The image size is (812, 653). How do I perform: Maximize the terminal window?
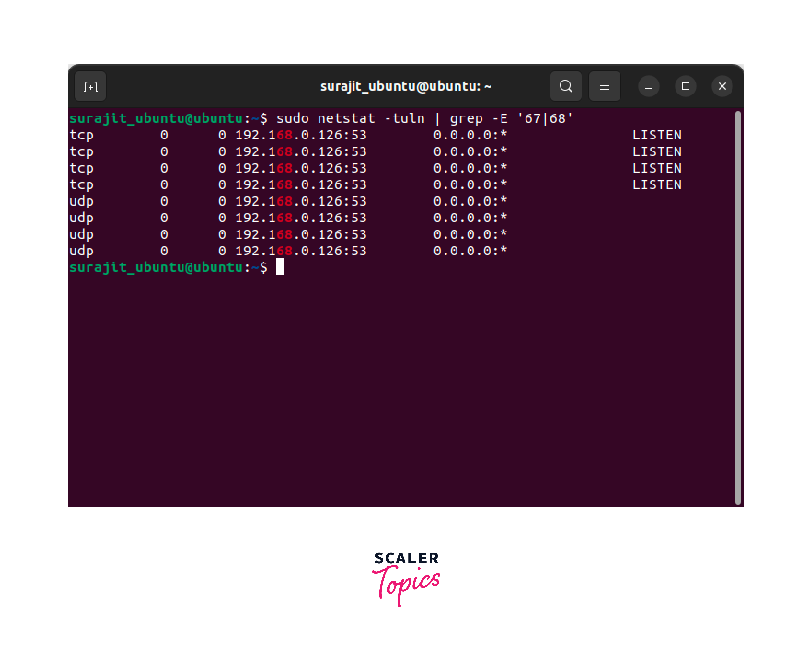tap(685, 86)
